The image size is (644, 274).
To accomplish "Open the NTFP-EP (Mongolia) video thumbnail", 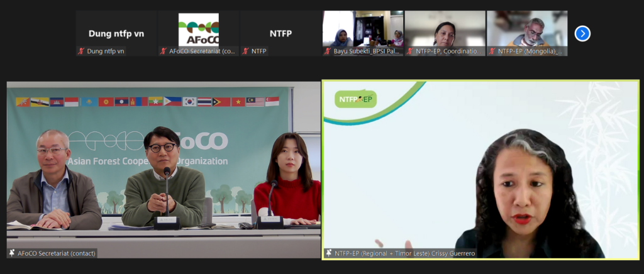I will click(x=527, y=29).
